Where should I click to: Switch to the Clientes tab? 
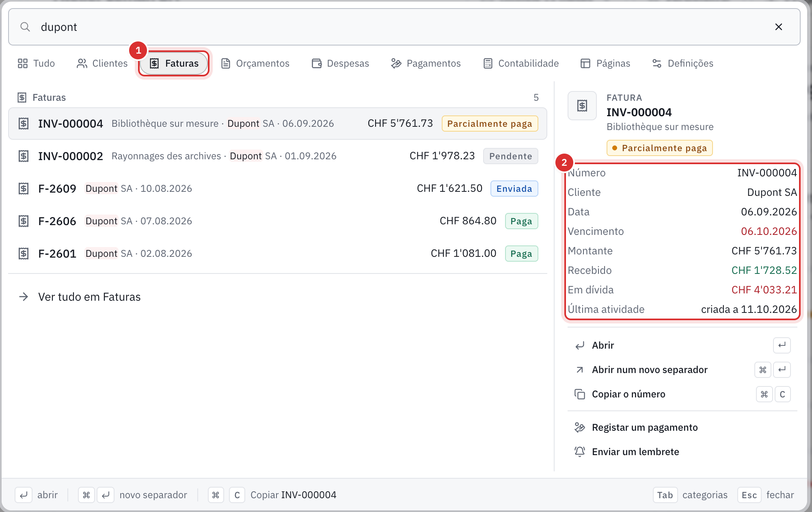[x=102, y=63]
